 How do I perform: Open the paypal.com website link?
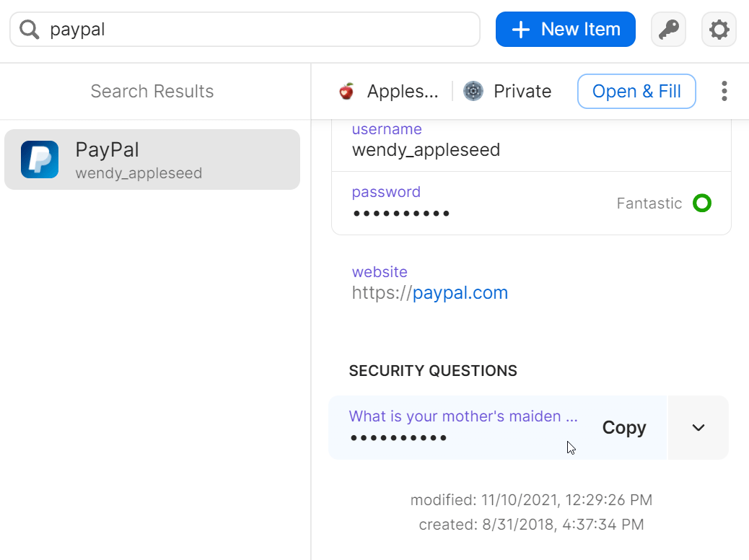pos(460,292)
